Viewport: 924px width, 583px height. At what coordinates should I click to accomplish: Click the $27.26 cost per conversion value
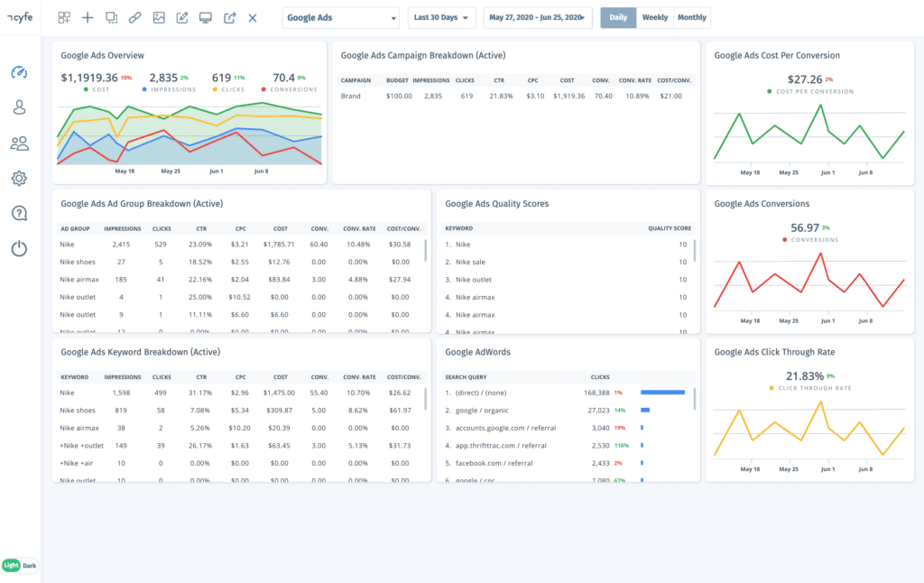tap(805, 79)
